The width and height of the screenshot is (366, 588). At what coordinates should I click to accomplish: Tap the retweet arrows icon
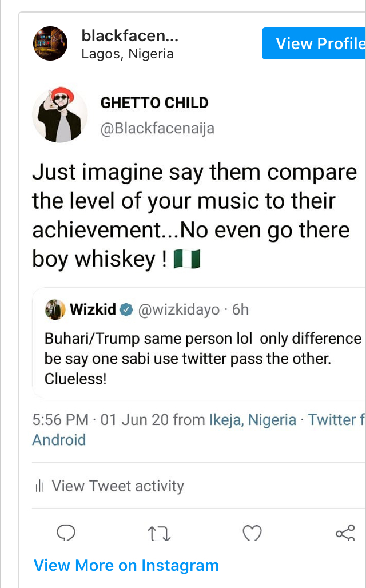point(159,534)
